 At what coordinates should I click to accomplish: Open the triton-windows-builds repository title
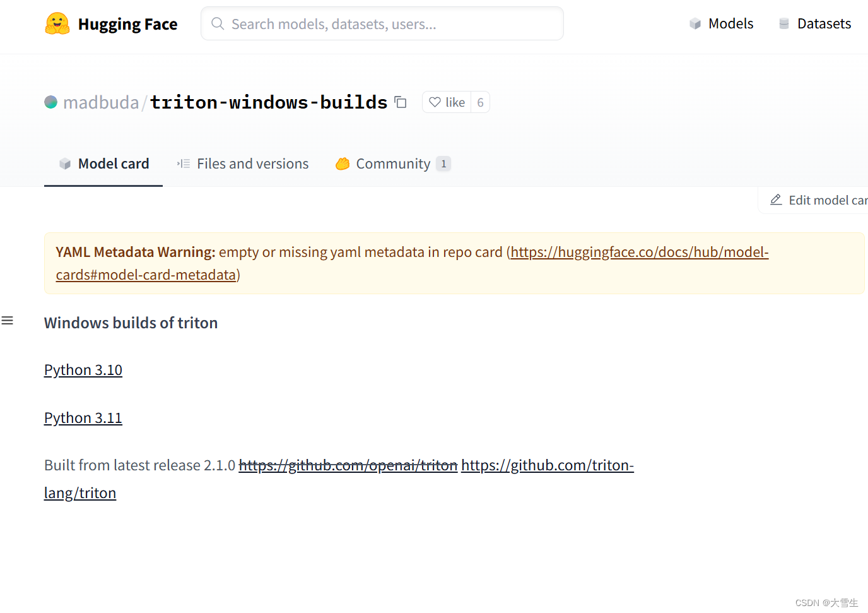[269, 102]
